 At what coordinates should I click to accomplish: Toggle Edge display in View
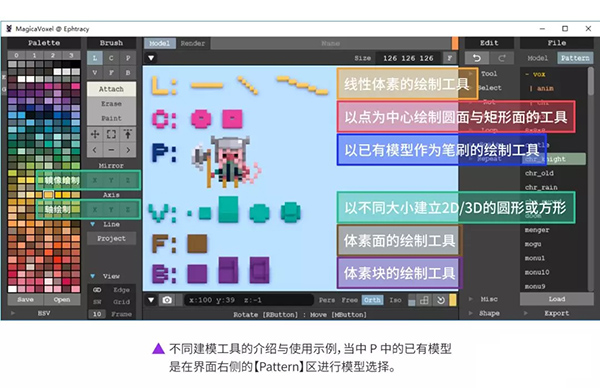pyautogui.click(x=121, y=290)
